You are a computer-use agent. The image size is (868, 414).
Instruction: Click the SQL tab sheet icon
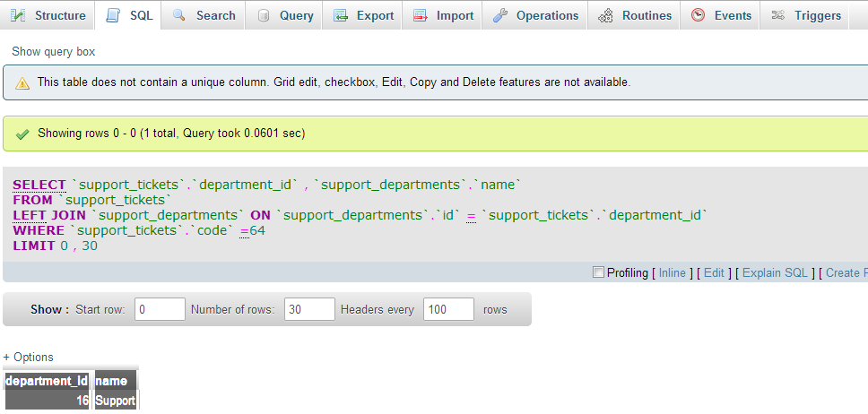(x=112, y=15)
